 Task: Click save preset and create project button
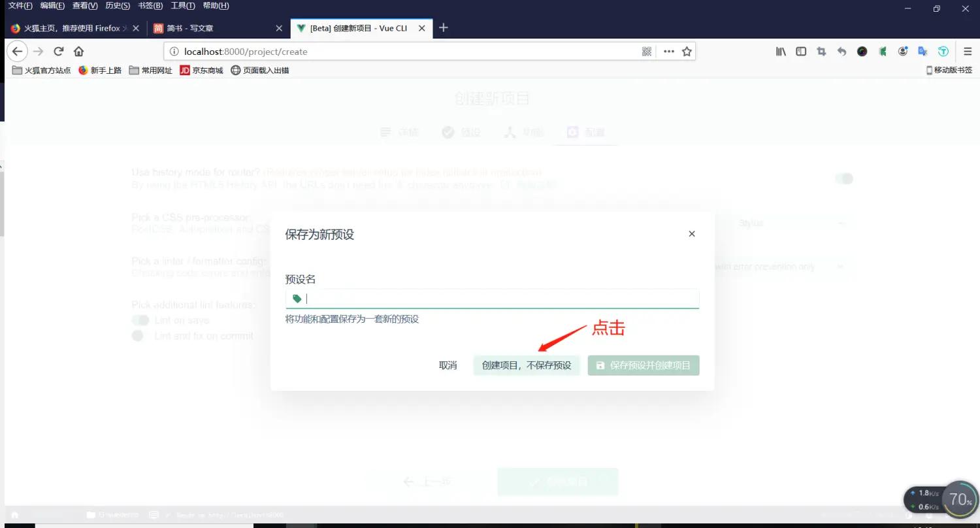(x=644, y=365)
